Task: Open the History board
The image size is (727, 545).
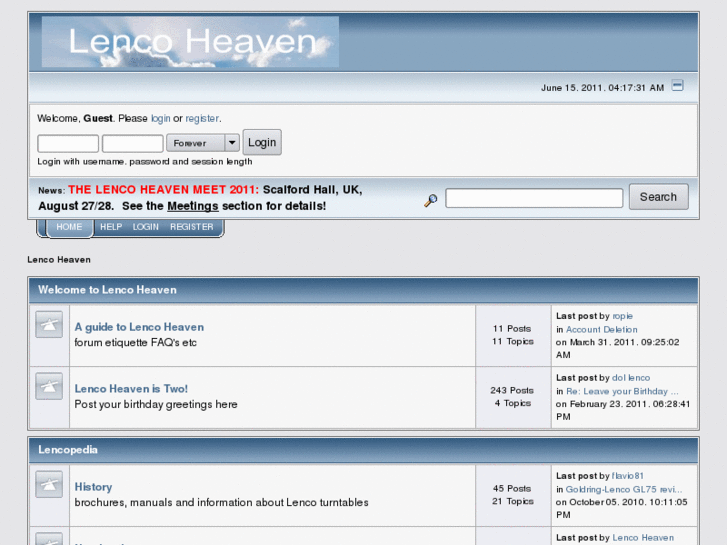Action: tap(93, 487)
